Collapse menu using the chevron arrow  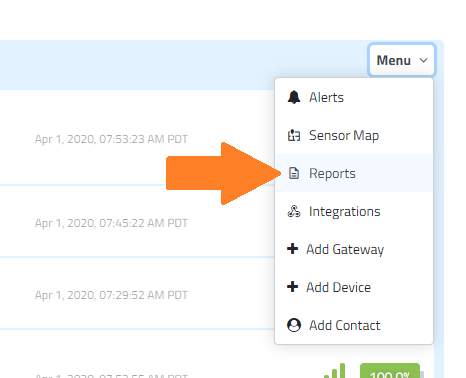pos(423,60)
